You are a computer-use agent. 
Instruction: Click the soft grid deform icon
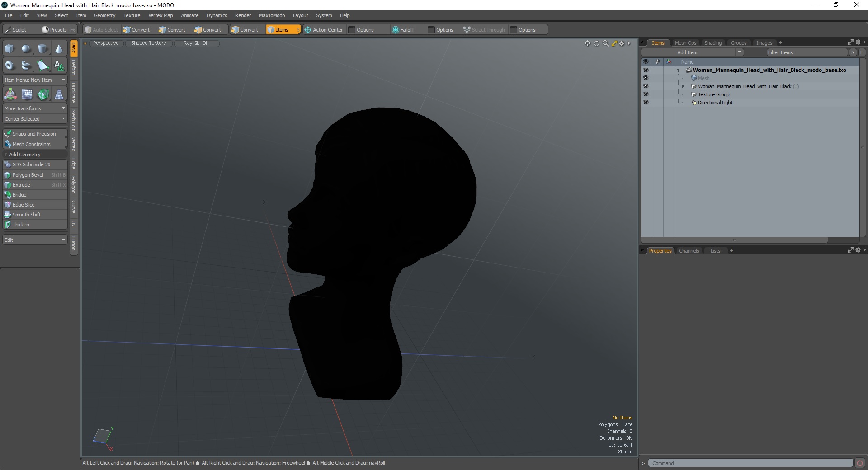pyautogui.click(x=27, y=94)
